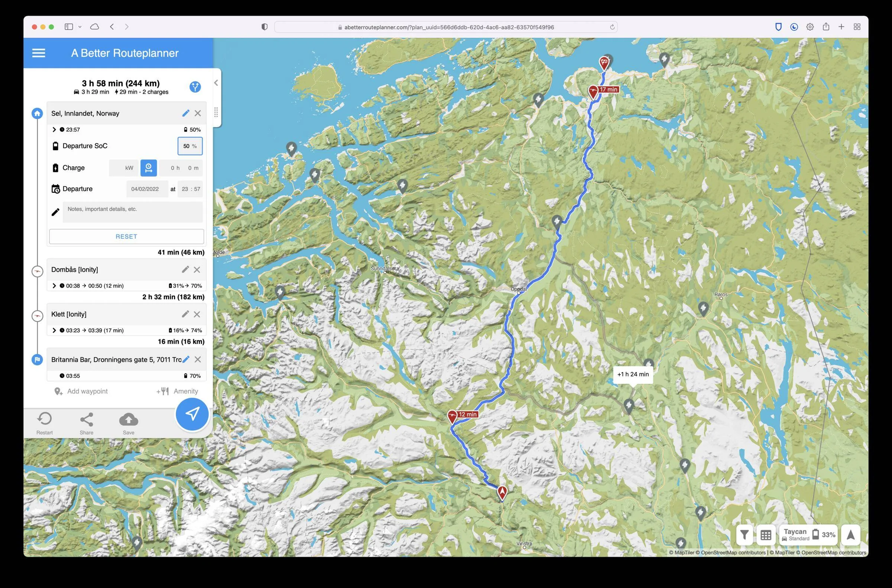Set the Departure SoC percentage field
The height and width of the screenshot is (588, 892).
pos(190,146)
